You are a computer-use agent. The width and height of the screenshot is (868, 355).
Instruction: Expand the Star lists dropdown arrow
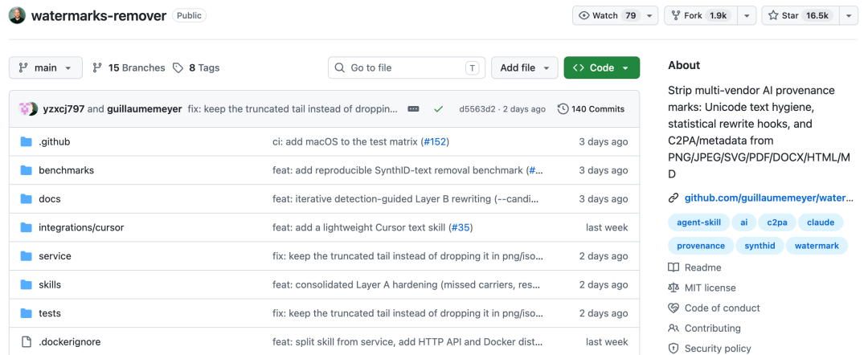pos(849,15)
